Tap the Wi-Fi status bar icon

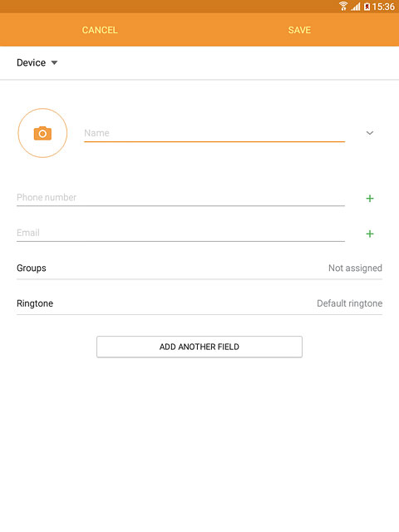pos(343,6)
